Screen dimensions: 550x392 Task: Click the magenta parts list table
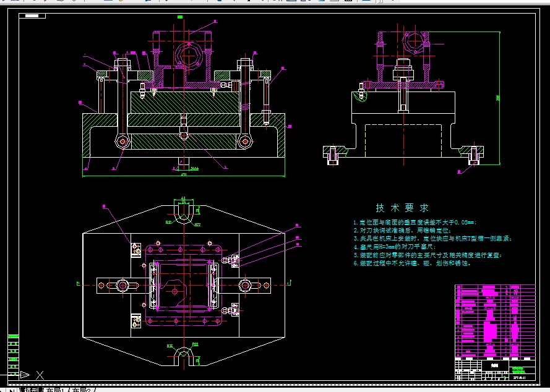(495, 322)
